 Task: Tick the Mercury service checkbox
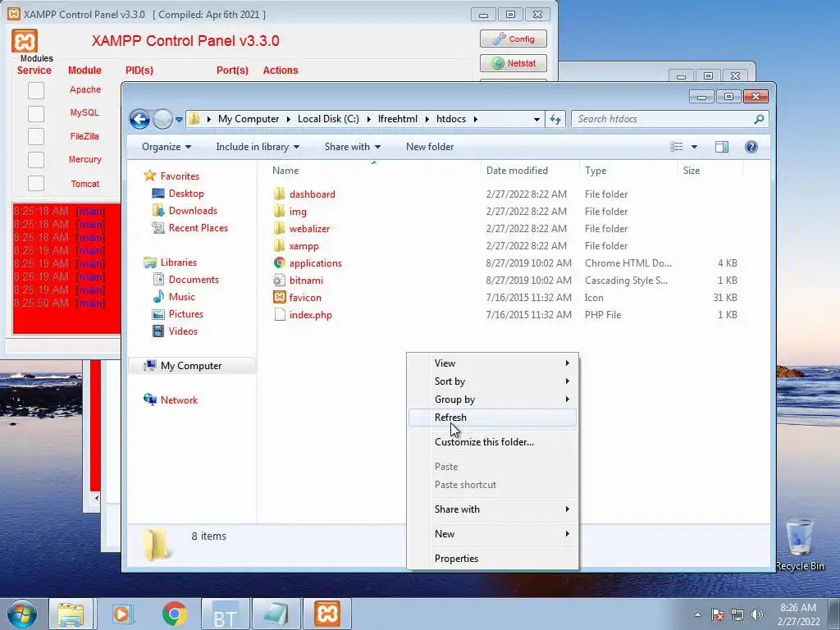click(36, 160)
